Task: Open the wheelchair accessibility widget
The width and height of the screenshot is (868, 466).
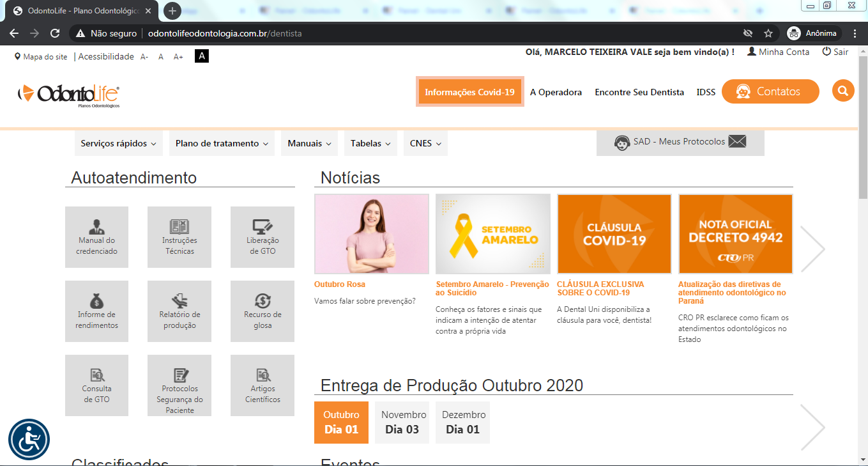Action: click(x=29, y=440)
